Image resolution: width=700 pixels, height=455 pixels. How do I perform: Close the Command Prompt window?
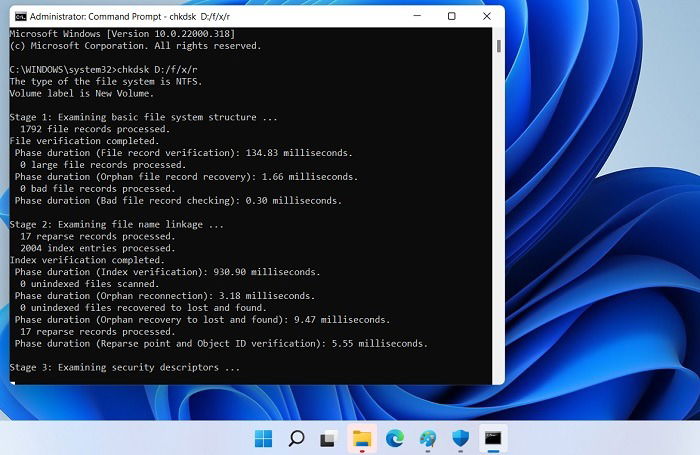pyautogui.click(x=487, y=16)
